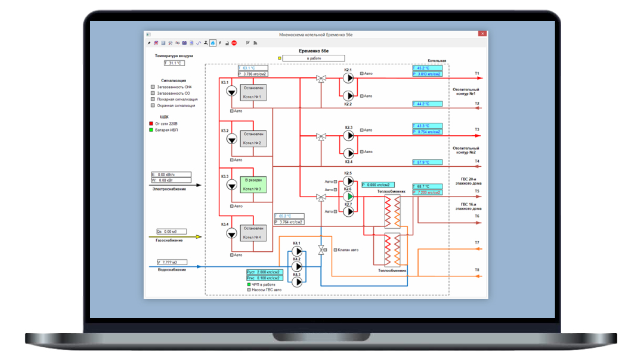Click the pin icon in toolbar
Screen dimensions: 644x358
(149, 43)
